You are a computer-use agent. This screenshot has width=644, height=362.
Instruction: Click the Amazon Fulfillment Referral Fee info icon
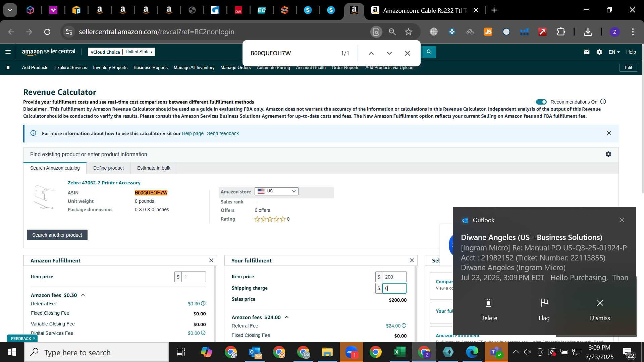pos(203,303)
